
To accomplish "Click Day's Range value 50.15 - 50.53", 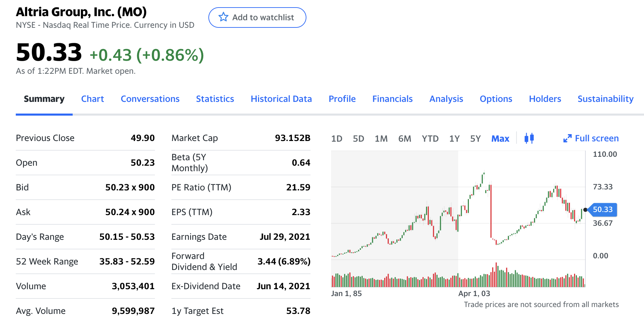I will [x=127, y=237].
